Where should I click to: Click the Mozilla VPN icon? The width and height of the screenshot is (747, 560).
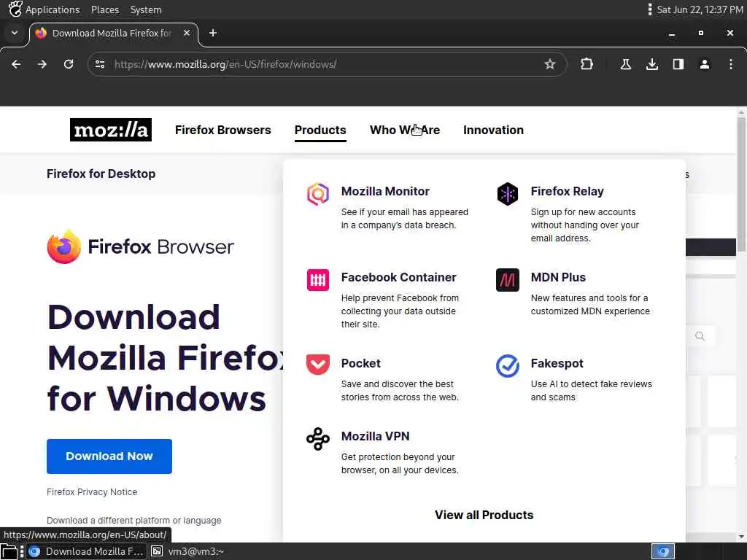pyautogui.click(x=318, y=438)
